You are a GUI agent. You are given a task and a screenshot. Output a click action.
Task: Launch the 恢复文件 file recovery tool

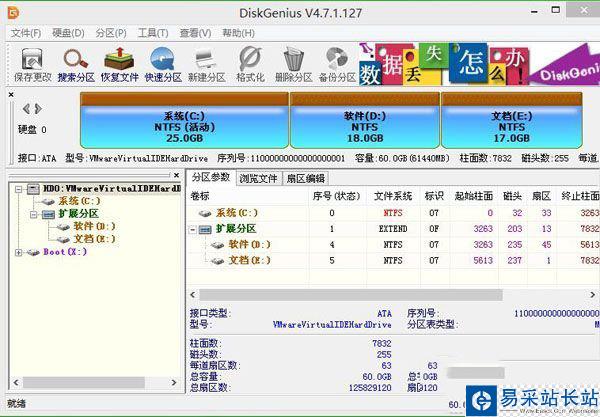click(x=119, y=65)
